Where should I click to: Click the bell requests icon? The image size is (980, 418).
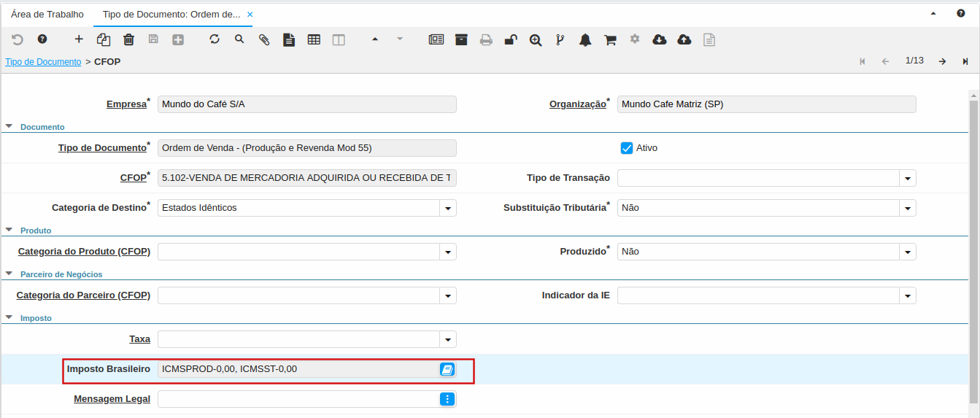point(585,39)
